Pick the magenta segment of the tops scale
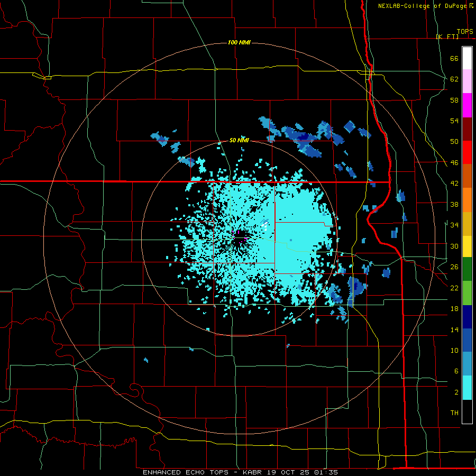 pos(467,105)
